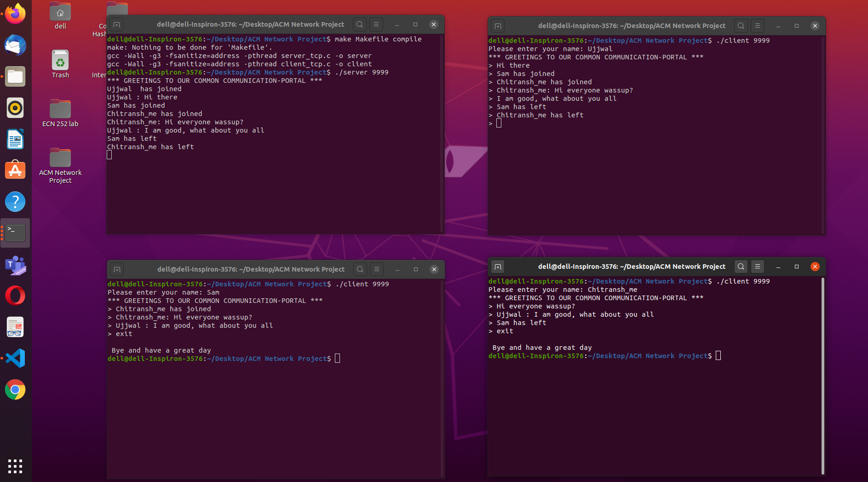Show Applications grid at bottom of dock
This screenshot has width=868, height=482.
click(x=15, y=466)
